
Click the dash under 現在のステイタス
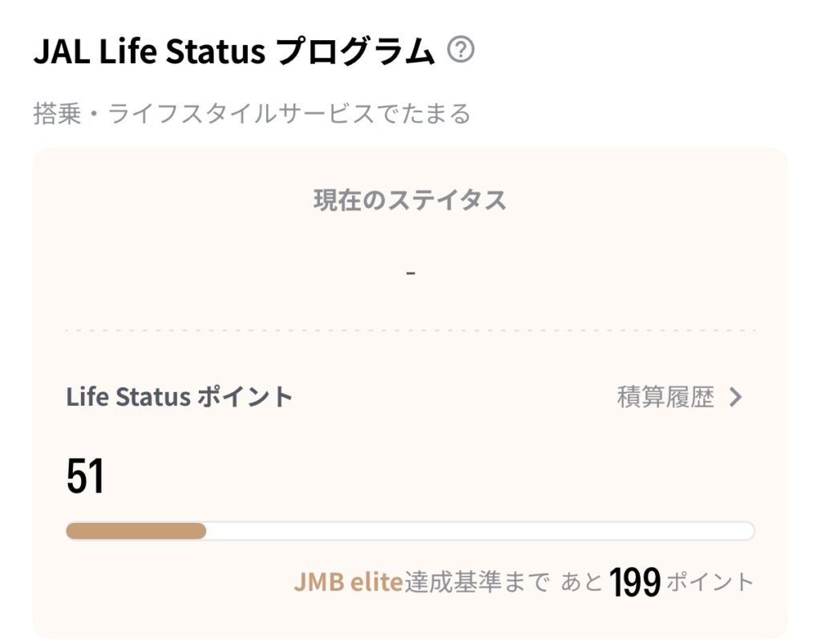pyautogui.click(x=410, y=273)
